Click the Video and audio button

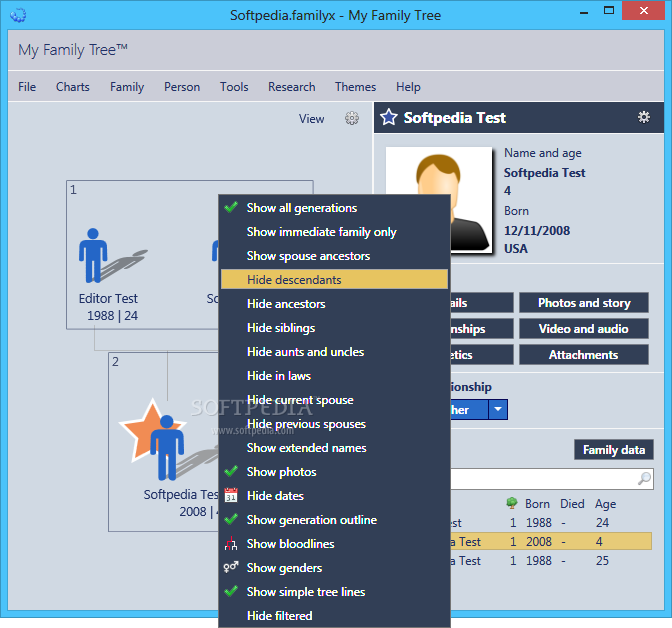point(584,329)
